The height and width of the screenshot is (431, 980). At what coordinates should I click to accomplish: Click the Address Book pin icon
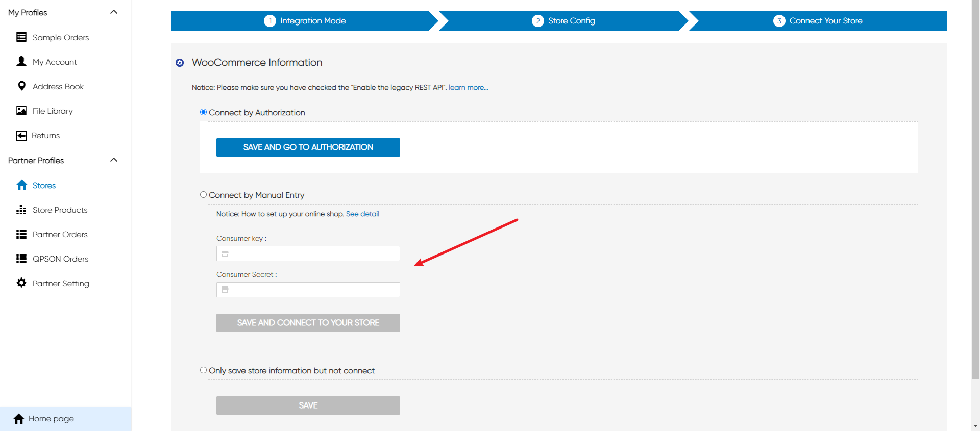coord(21,86)
